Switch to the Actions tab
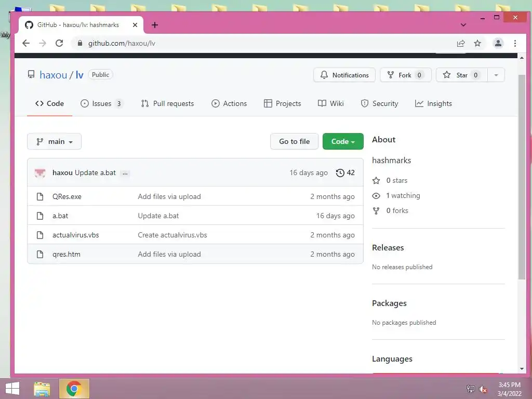Image resolution: width=532 pixels, height=399 pixels. [x=229, y=103]
